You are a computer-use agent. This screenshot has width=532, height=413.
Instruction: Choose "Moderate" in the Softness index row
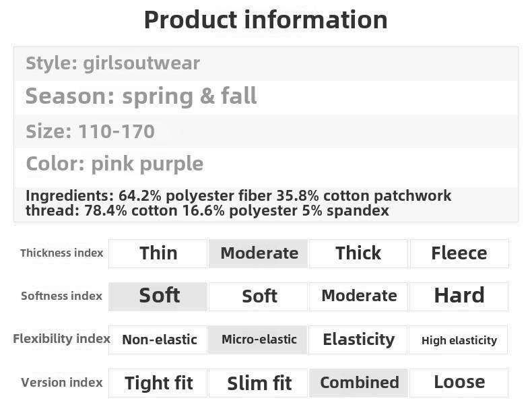pyautogui.click(x=358, y=296)
